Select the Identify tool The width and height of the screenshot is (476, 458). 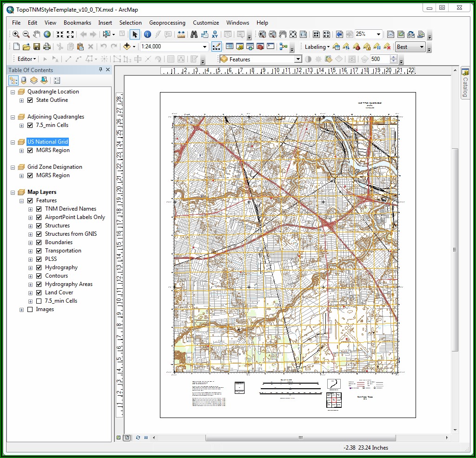click(147, 34)
